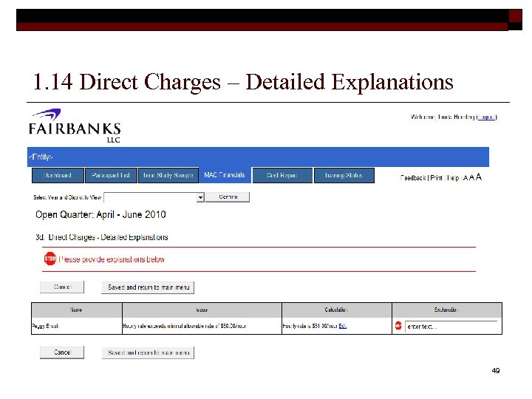Click lower Saved and return to main menu
Screen dimensions: 532x399
(x=148, y=352)
